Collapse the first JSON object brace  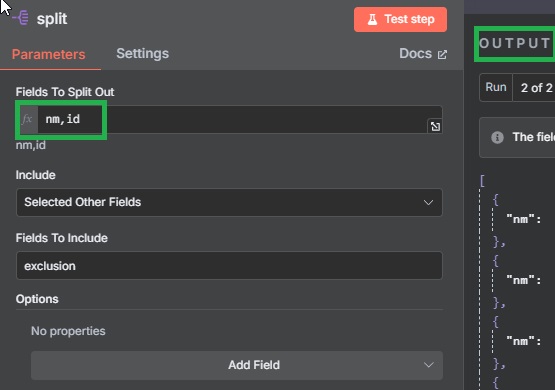496,200
